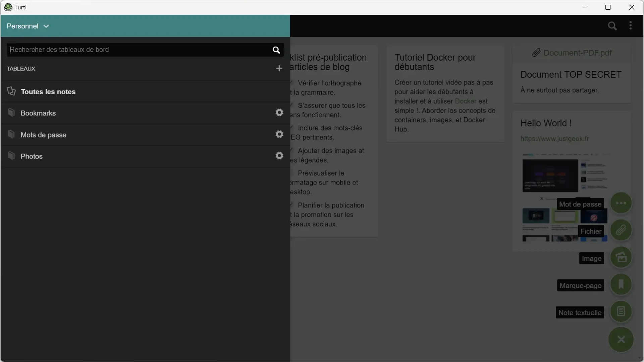The height and width of the screenshot is (362, 644).
Task: Click the board search magnifier icon
Action: point(276,50)
